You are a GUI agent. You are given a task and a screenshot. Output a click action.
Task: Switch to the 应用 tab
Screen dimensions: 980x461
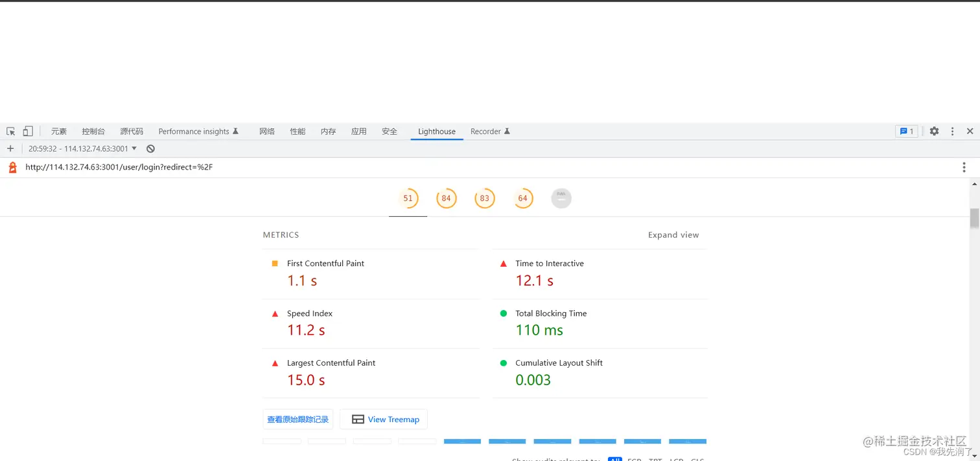[358, 131]
